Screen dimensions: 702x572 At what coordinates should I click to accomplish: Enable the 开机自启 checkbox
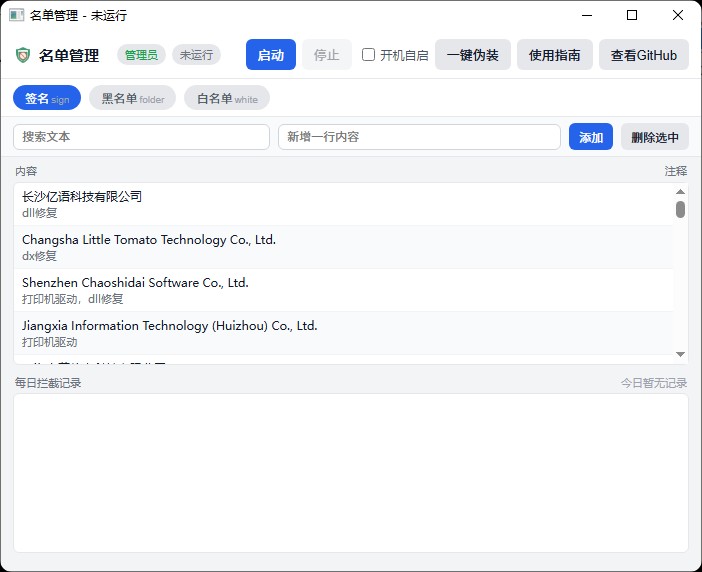click(x=368, y=55)
